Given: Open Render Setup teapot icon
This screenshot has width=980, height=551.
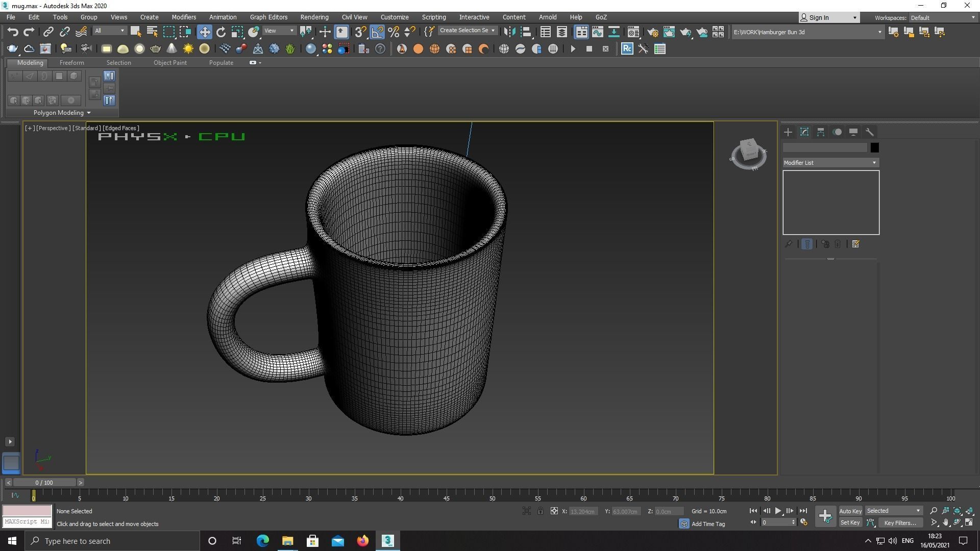Looking at the screenshot, I should pyautogui.click(x=653, y=32).
